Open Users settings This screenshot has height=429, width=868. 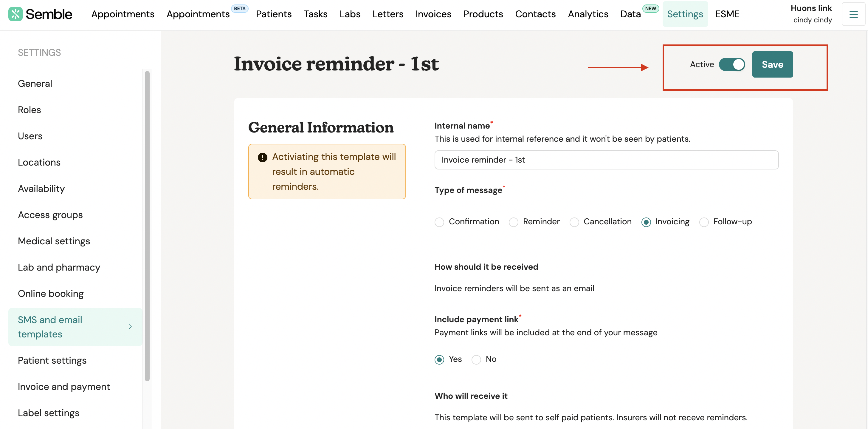(30, 136)
